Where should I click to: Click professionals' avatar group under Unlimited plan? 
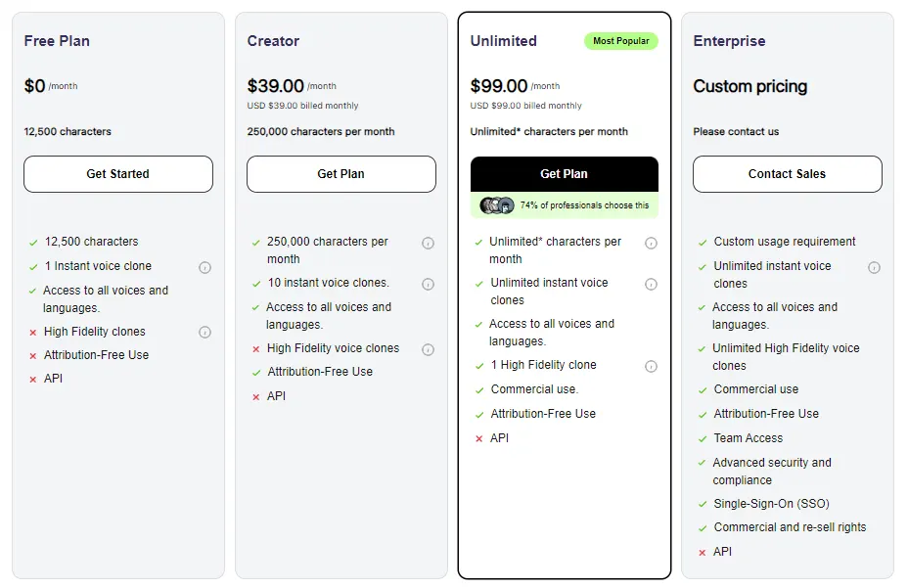pyautogui.click(x=497, y=205)
